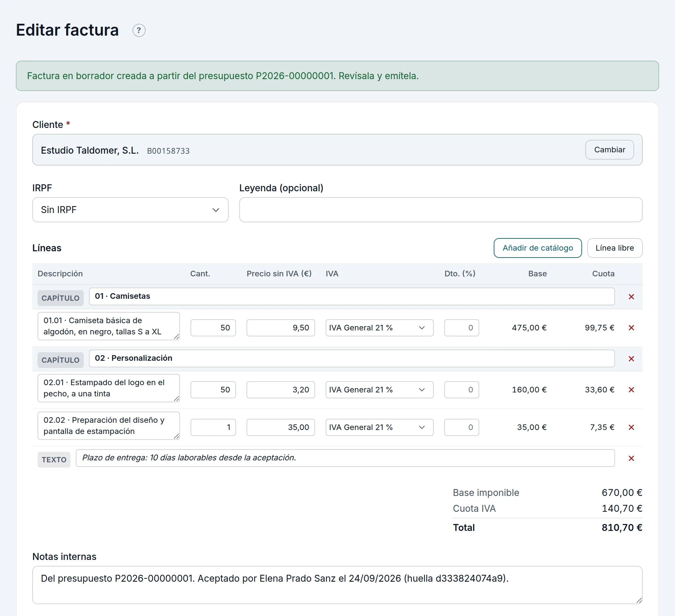Grab the resize handle of Notas internas textarea
Viewport: 675px width, 616px height.
pos(639,600)
